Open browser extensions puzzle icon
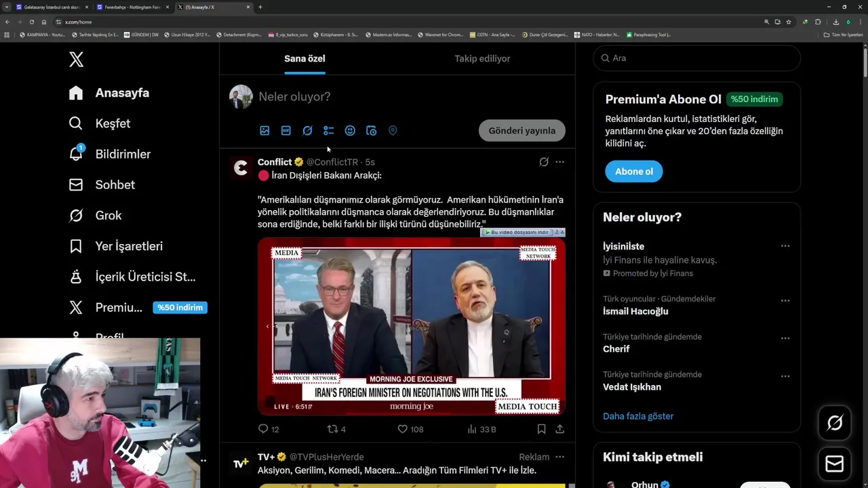The height and width of the screenshot is (488, 868). click(818, 22)
